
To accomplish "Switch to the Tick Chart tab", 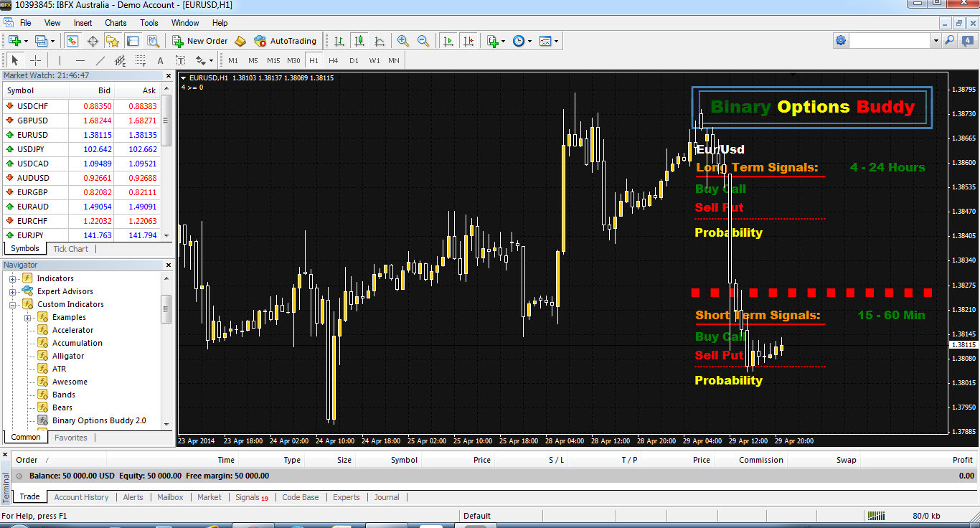I will point(70,249).
